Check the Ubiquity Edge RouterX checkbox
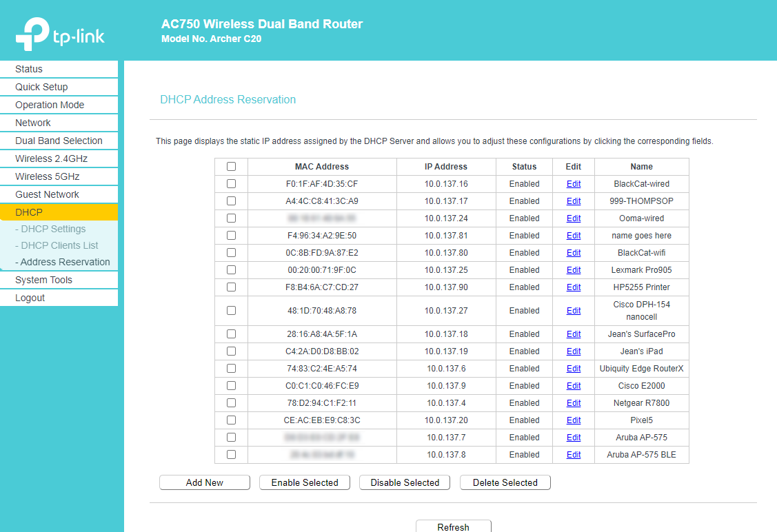777x532 pixels. point(231,369)
